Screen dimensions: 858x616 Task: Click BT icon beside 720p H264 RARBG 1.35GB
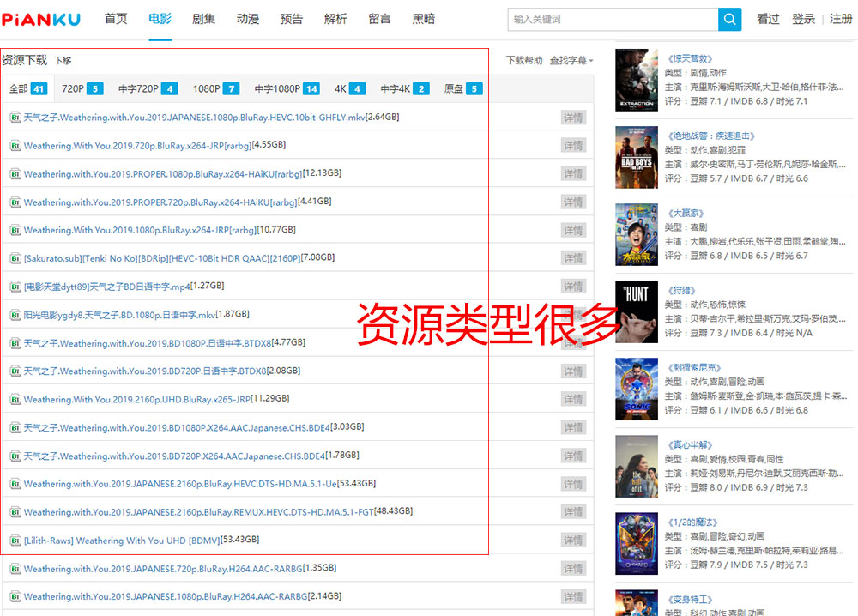(15, 569)
